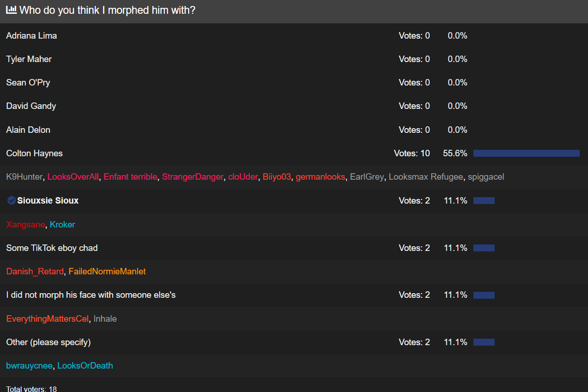Click the Colton Haynes result bar
The image size is (588, 392).
click(x=526, y=153)
